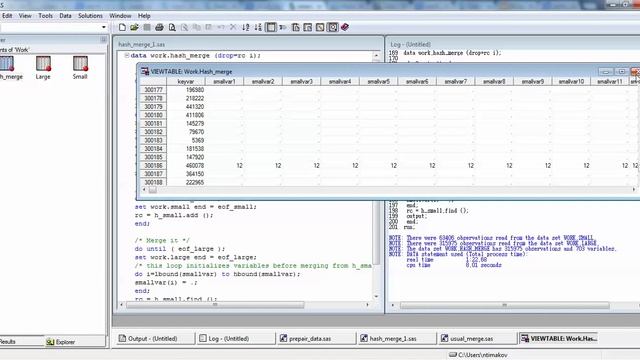
Task: Open Print Preview from the toolbar
Action: pos(172,27)
